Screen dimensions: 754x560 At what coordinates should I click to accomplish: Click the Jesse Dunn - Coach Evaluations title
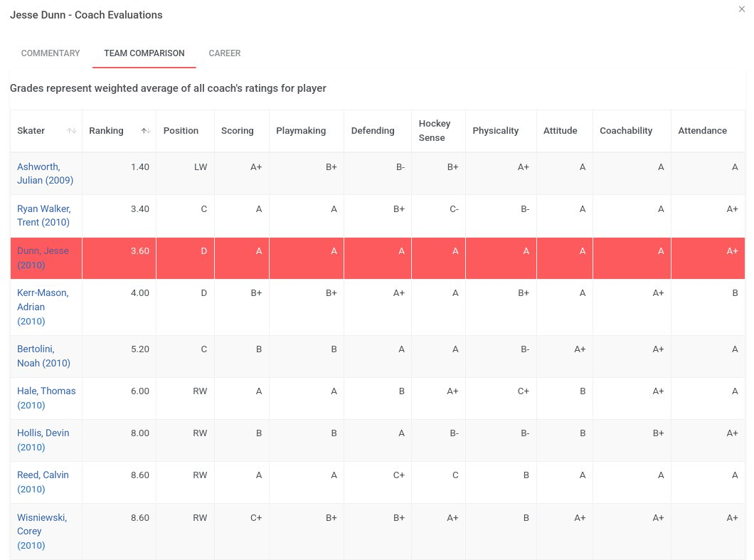coord(86,15)
